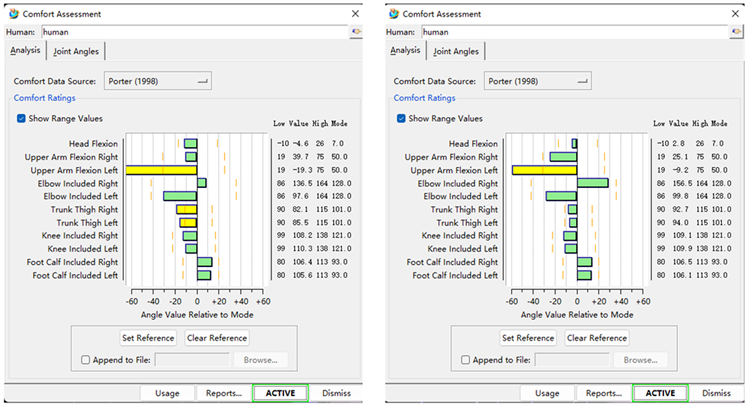Click the Comfort Assessment title icon in the right window
The width and height of the screenshot is (745, 406).
pos(392,13)
